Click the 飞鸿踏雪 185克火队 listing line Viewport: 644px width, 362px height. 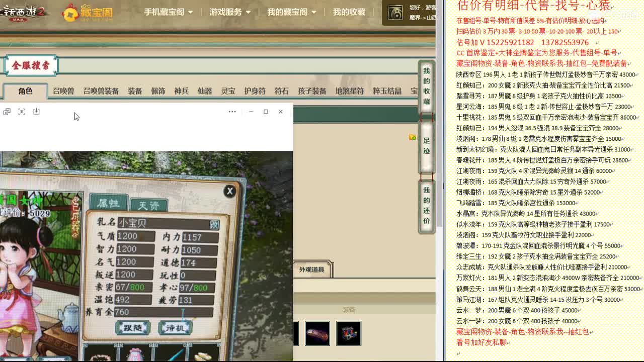tap(516, 203)
